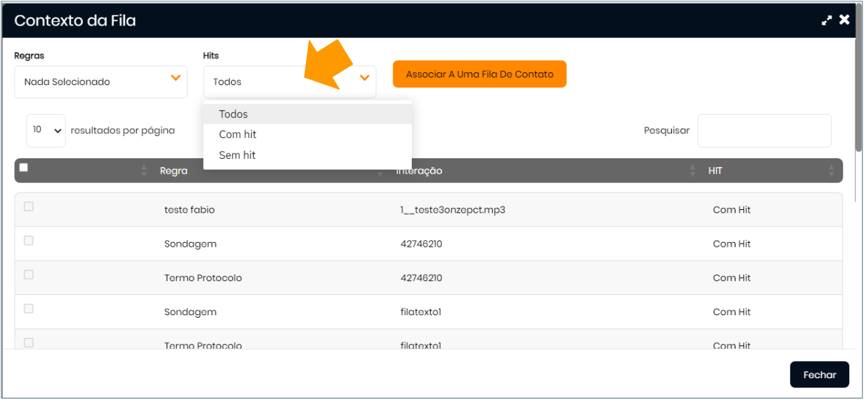
Task: Focus the Pesquisar search field
Action: (764, 131)
